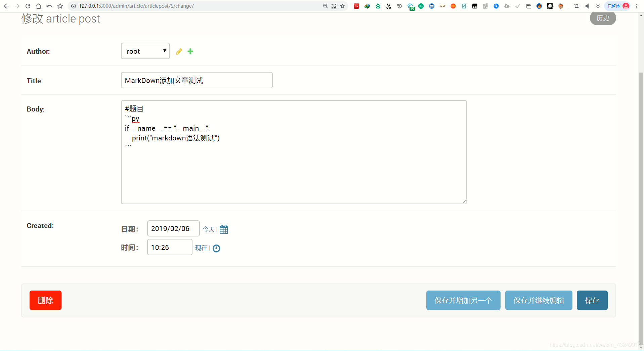This screenshot has height=351, width=644.
Task: Click the crop screenshot icon in toolbar
Action: click(x=576, y=6)
